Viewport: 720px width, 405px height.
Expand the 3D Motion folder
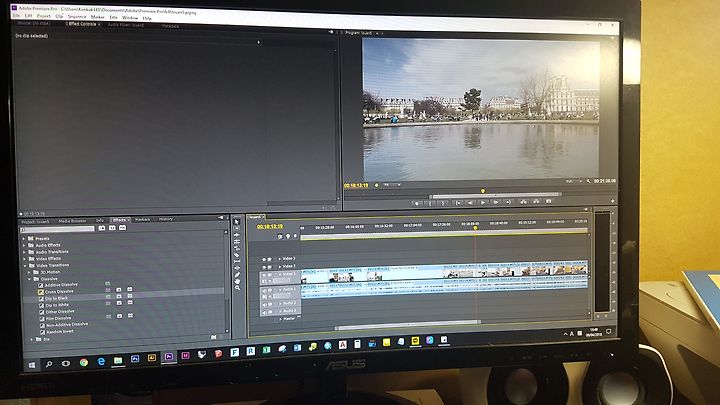click(x=29, y=272)
